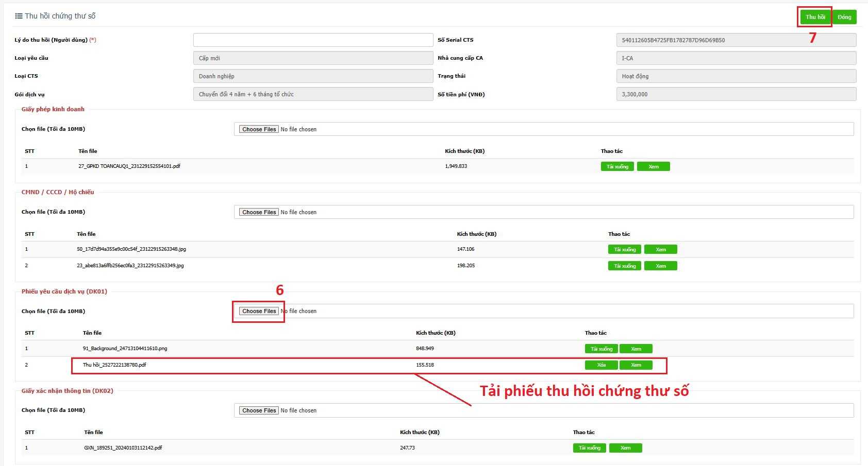The image size is (868, 466).
Task: Click file name 27_GPKD TOANCAUQ1_231229152554101.pdf
Action: [129, 166]
